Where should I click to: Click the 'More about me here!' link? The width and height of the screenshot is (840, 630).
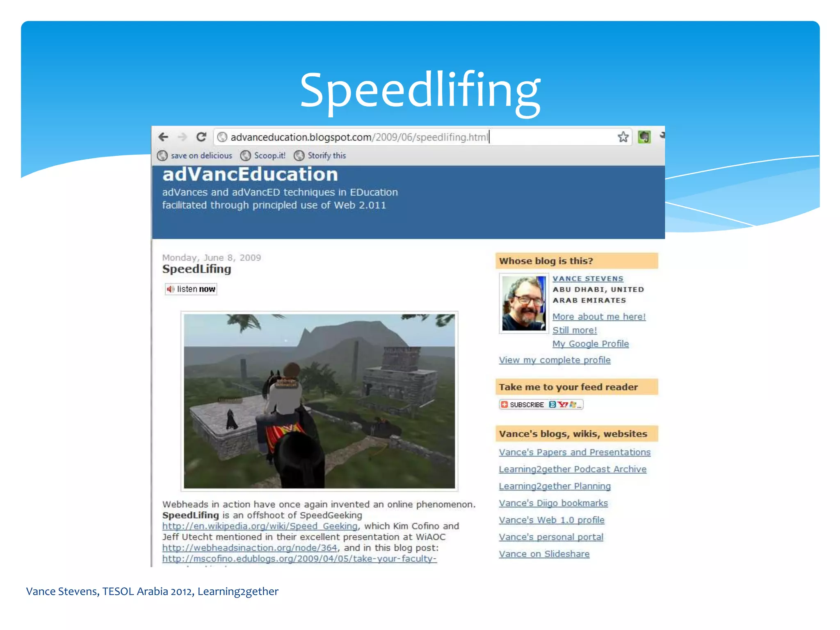pyautogui.click(x=598, y=317)
